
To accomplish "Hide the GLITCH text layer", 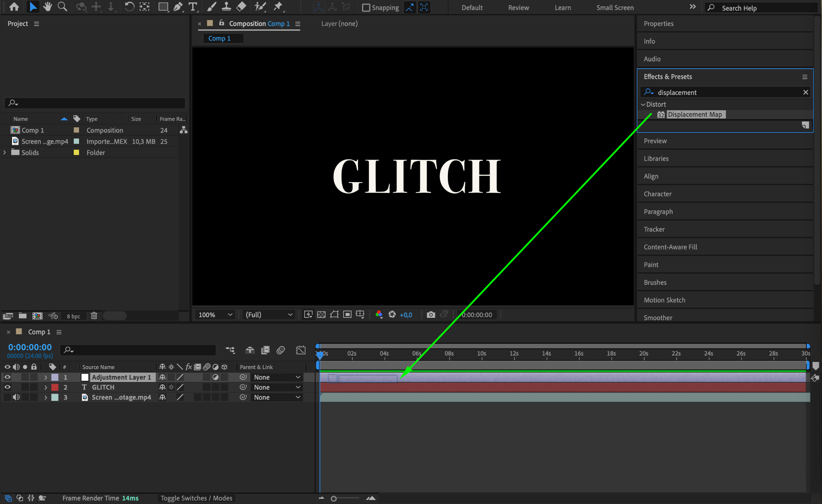I will [x=7, y=387].
